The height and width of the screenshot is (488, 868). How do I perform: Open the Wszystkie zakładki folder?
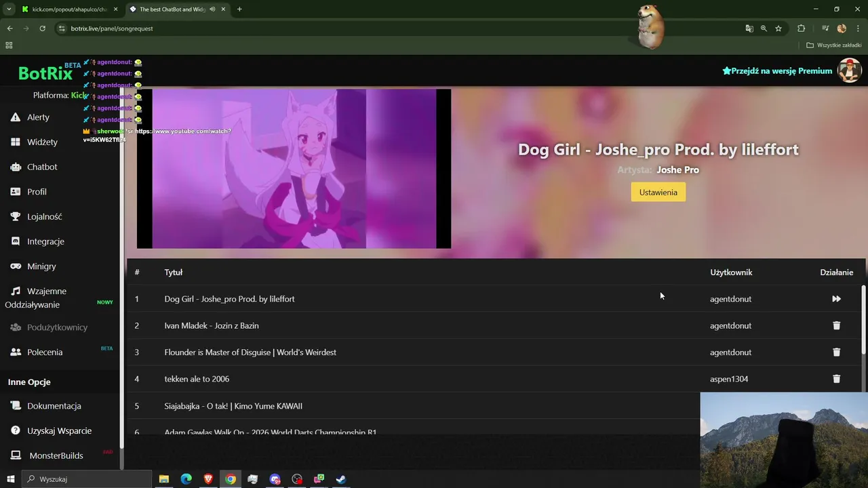click(x=834, y=45)
